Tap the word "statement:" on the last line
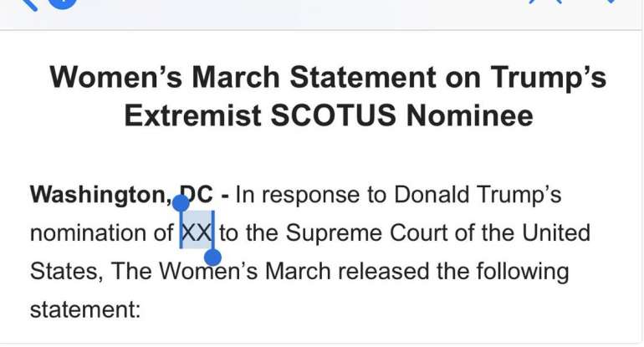Image resolution: width=644 pixels, height=347 pixels. click(x=85, y=309)
